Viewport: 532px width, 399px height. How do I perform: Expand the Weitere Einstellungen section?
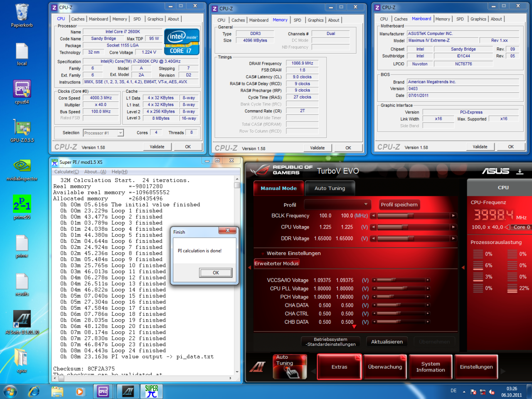(x=293, y=253)
